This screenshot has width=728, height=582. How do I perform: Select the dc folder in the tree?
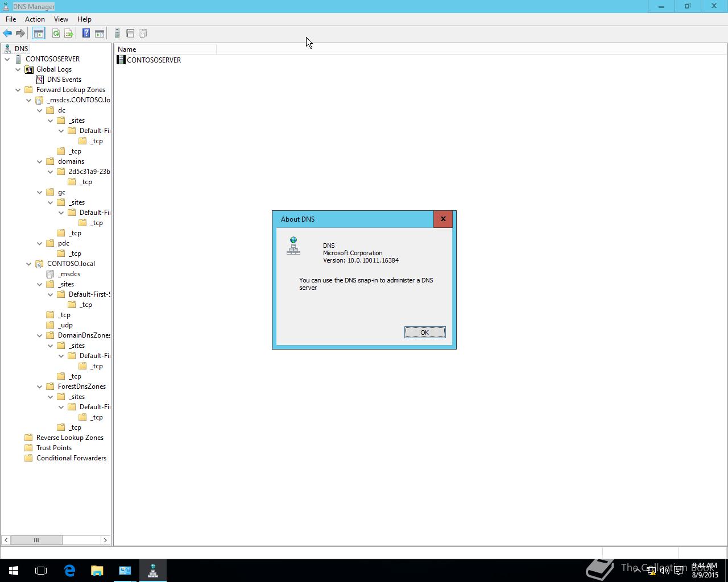(x=61, y=110)
